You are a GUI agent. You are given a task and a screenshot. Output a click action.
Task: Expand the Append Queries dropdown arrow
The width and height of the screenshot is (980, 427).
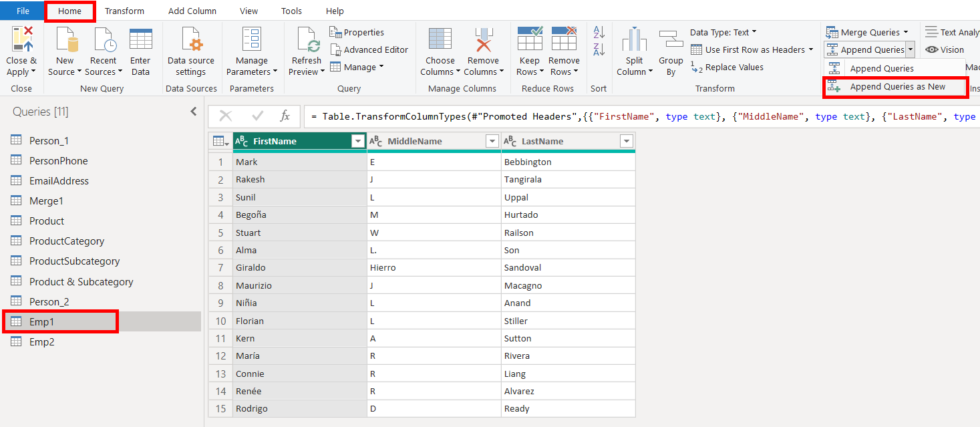pos(910,49)
